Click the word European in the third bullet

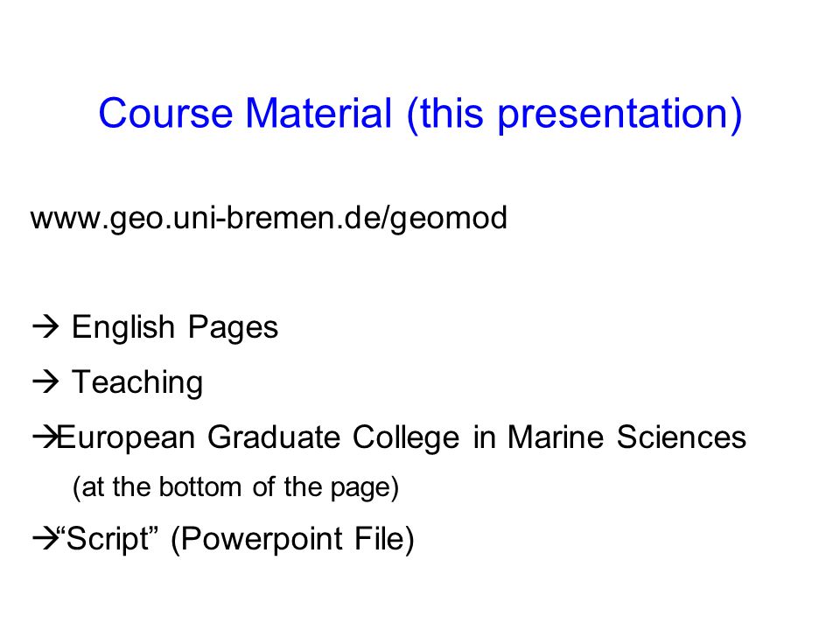[x=125, y=437]
